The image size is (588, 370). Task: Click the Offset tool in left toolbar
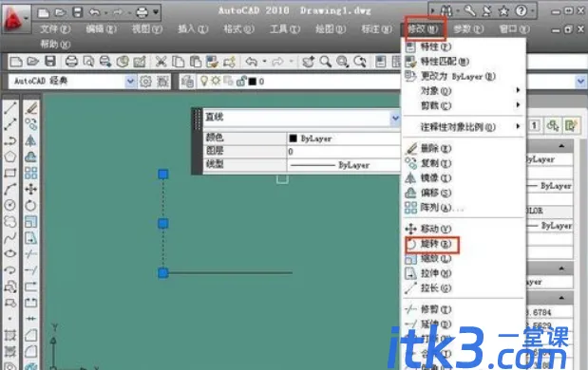(x=31, y=157)
